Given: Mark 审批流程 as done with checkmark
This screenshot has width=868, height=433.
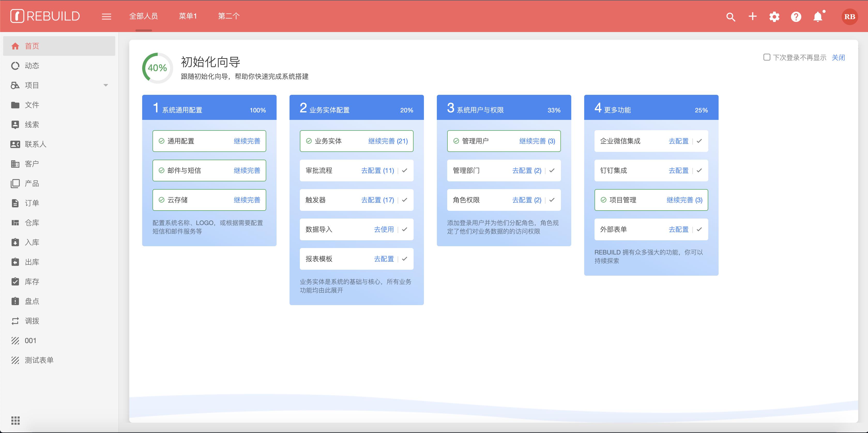Looking at the screenshot, I should point(405,170).
